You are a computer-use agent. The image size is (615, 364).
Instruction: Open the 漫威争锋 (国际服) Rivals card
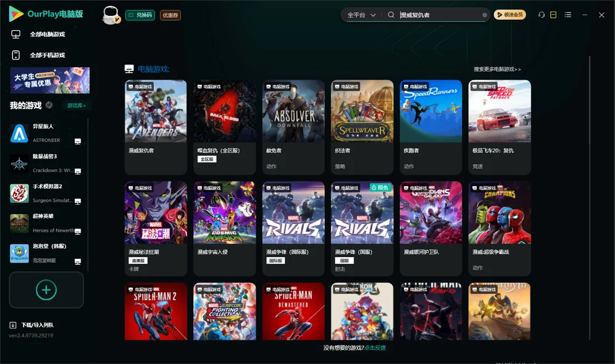293,229
